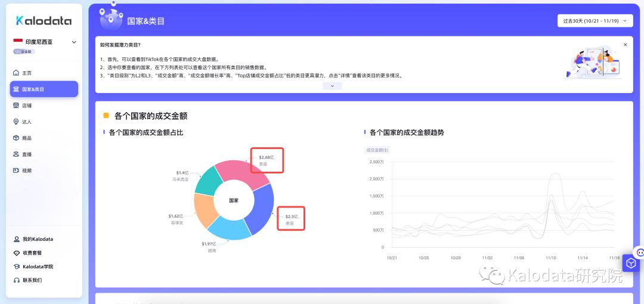Image resolution: width=644 pixels, height=304 pixels.
Task: Click the graduation cap icon beside Kalodata学院
Action: (17, 266)
